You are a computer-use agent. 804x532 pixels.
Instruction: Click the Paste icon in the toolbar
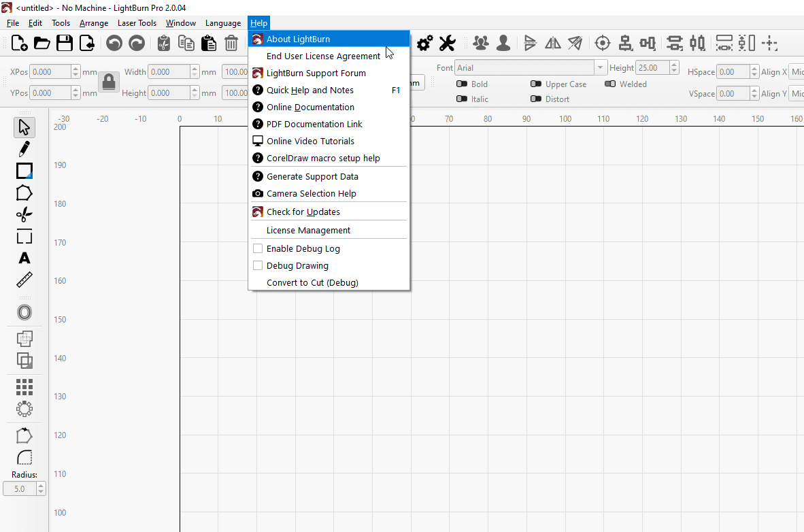209,43
